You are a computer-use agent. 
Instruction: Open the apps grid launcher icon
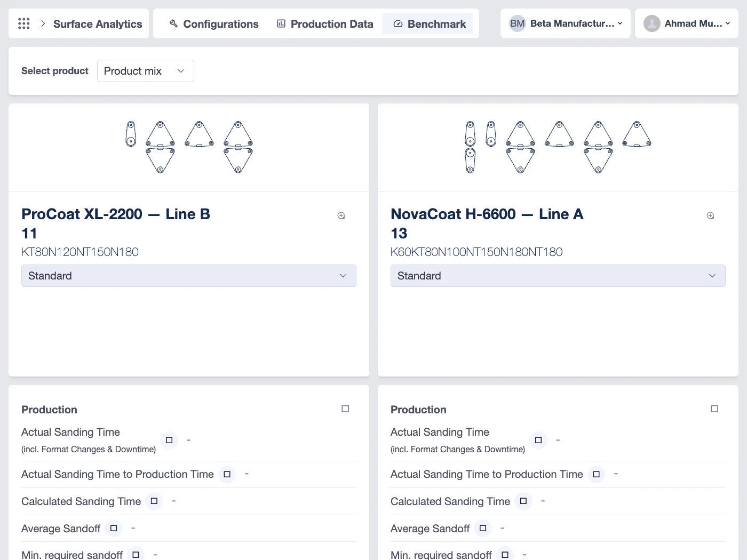coord(24,23)
